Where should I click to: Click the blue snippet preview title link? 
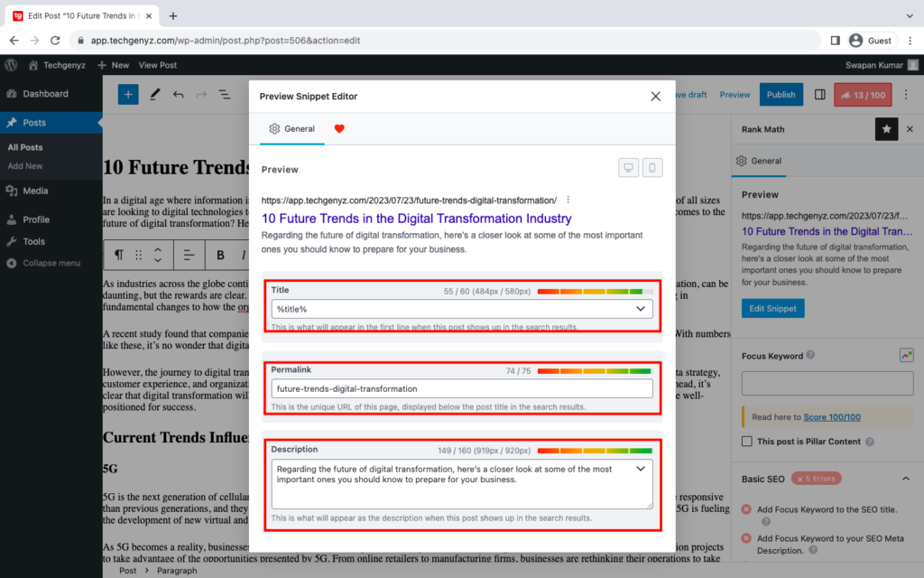417,219
